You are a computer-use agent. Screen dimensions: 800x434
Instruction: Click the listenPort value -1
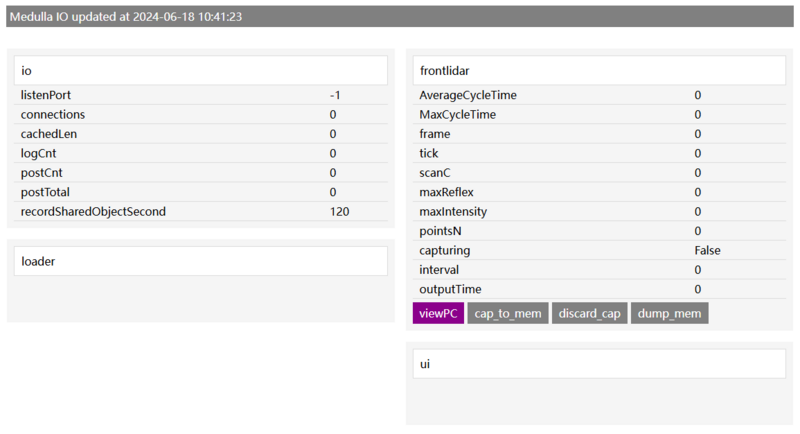click(338, 95)
